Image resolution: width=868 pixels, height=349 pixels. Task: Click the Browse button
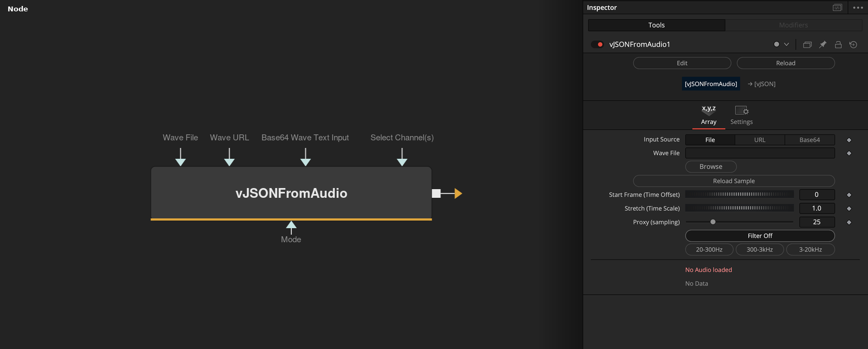click(711, 167)
